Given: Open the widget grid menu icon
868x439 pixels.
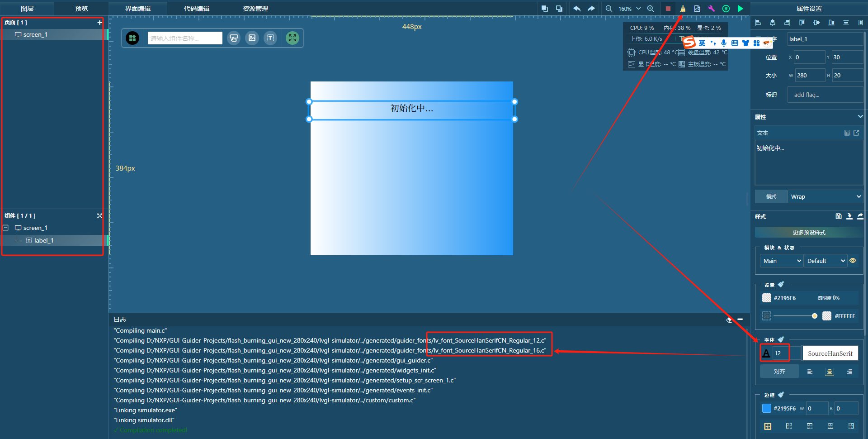Looking at the screenshot, I should click(x=132, y=38).
